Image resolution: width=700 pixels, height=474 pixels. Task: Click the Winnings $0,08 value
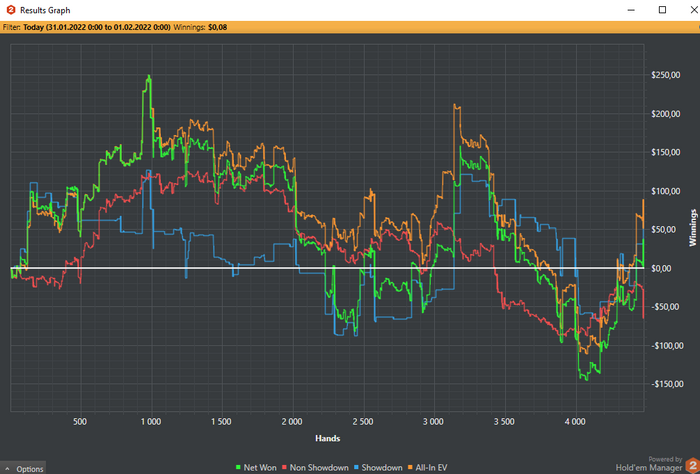coord(217,27)
